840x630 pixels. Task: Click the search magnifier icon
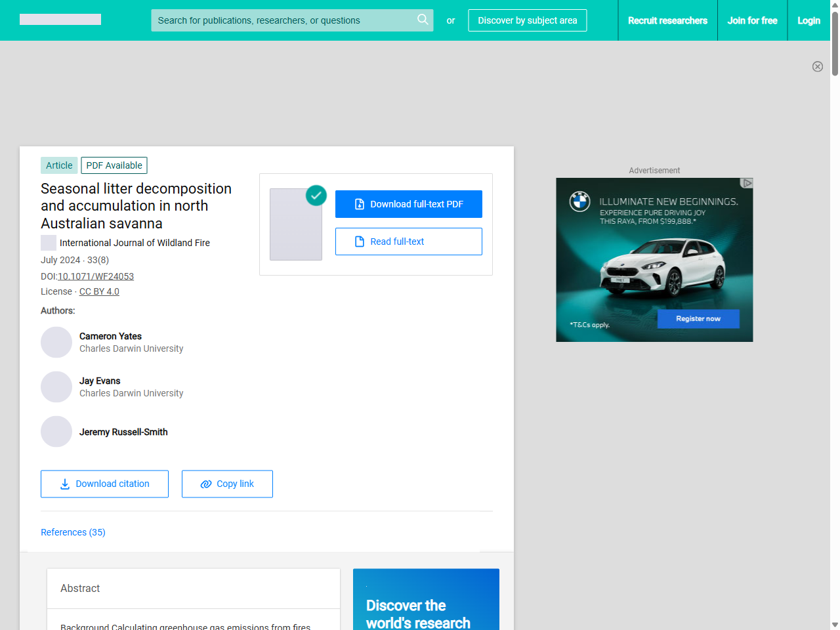tap(423, 20)
